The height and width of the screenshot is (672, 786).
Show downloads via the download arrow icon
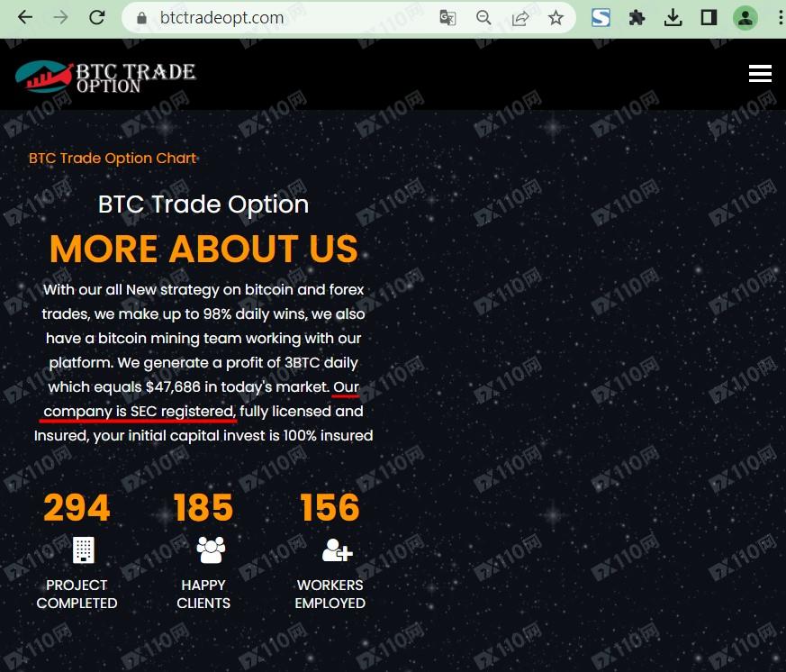[673, 17]
